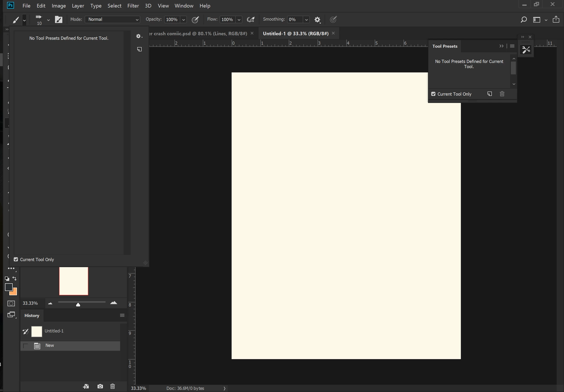
Task: Swap foreground and background colors icon
Action: [14, 279]
